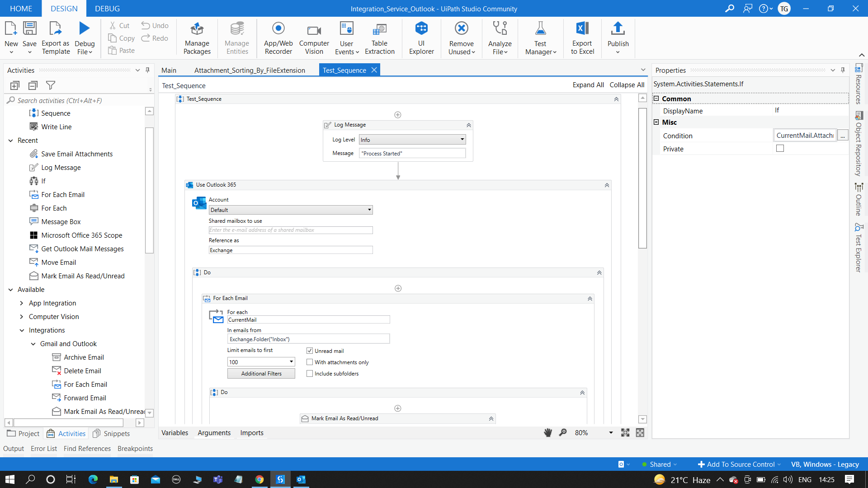Click the Expand All link
The image size is (868, 488).
coord(588,84)
